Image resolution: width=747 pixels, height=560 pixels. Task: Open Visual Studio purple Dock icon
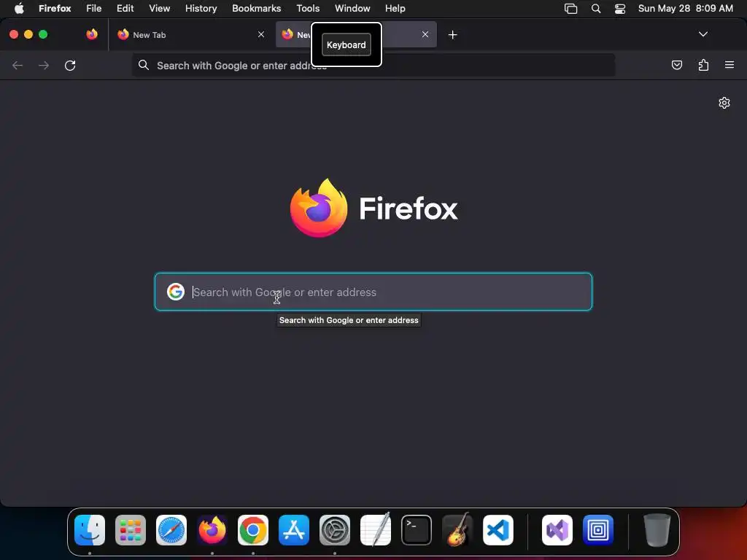click(557, 529)
